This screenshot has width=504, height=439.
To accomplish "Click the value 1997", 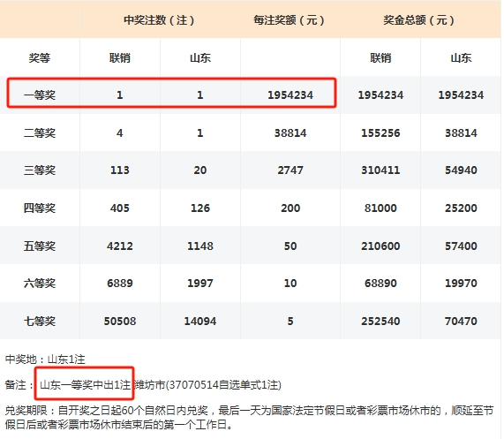I will tap(200, 284).
